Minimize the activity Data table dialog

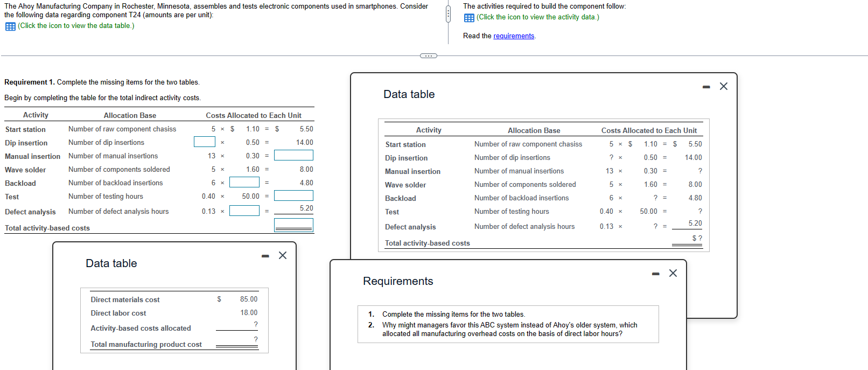tap(706, 87)
